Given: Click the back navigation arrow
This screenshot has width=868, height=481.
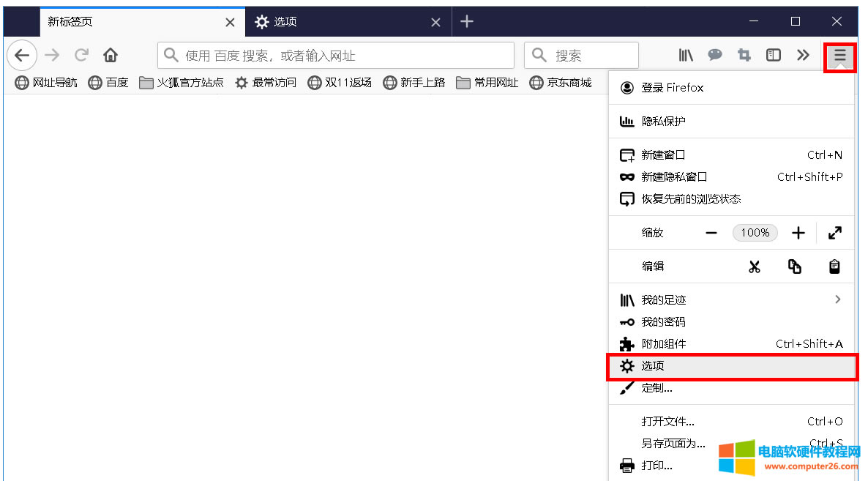Looking at the screenshot, I should [x=21, y=55].
